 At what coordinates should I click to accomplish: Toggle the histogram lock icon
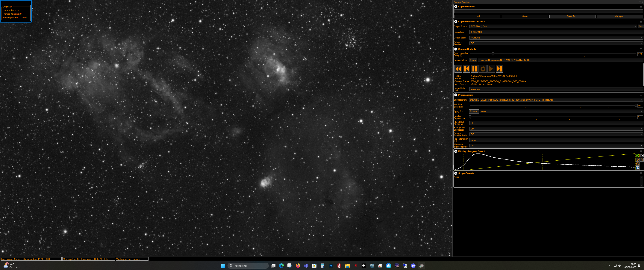(642, 160)
